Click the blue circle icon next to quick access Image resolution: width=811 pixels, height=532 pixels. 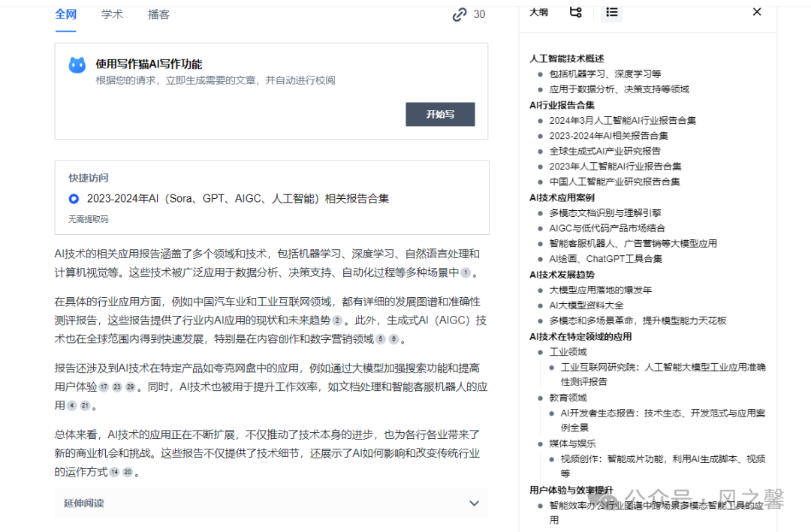pos(73,198)
